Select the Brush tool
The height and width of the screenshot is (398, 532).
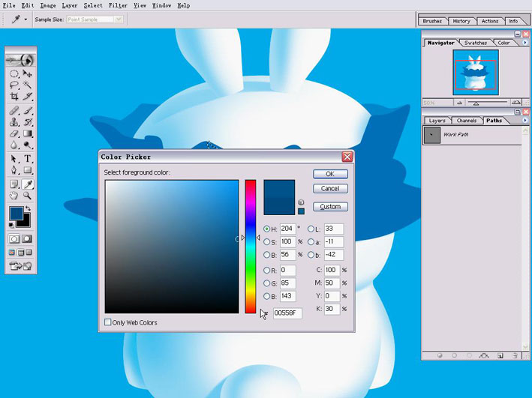click(x=28, y=110)
